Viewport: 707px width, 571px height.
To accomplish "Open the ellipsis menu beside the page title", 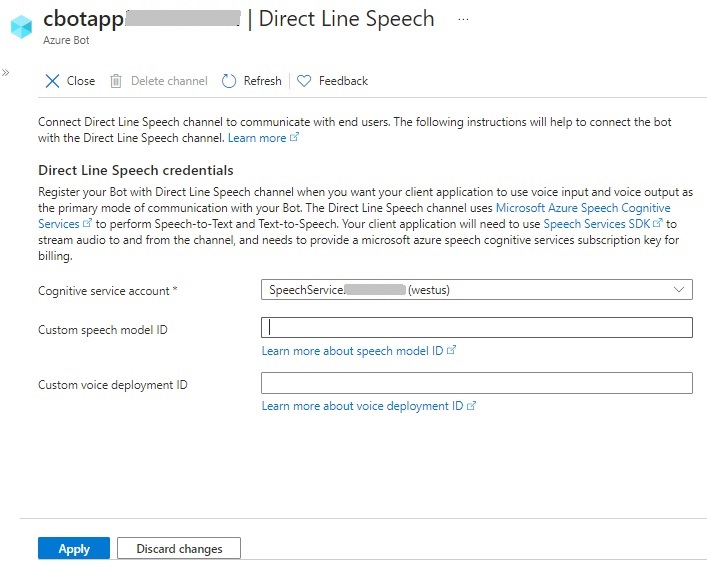I will (463, 20).
